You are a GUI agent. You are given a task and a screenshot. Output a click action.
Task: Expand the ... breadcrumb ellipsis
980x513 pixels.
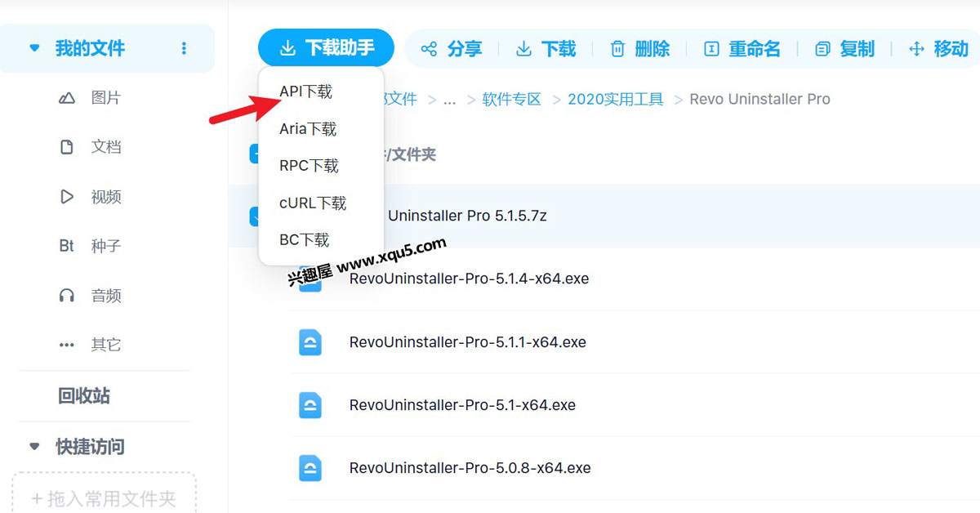click(x=449, y=100)
